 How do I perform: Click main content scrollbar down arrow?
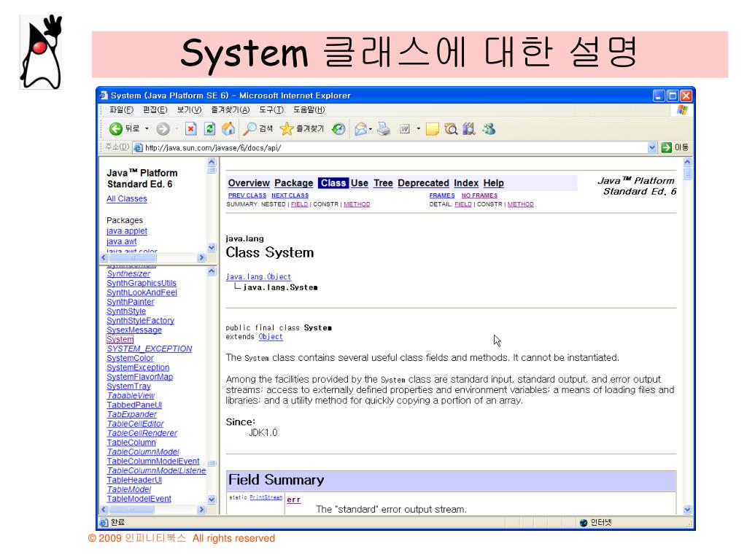pos(687,510)
